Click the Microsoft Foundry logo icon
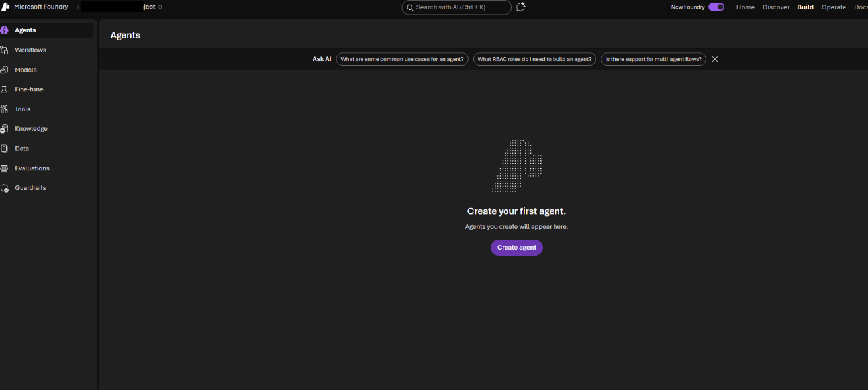 [x=5, y=7]
